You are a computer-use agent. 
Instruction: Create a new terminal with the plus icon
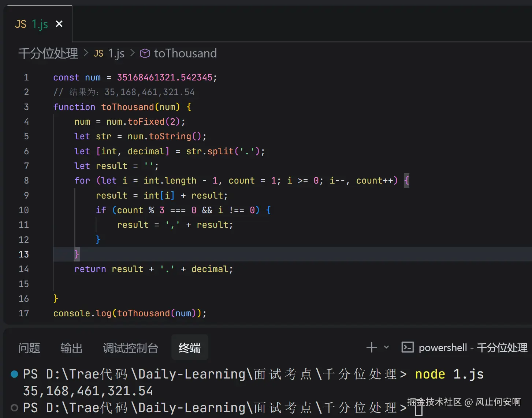tap(371, 347)
